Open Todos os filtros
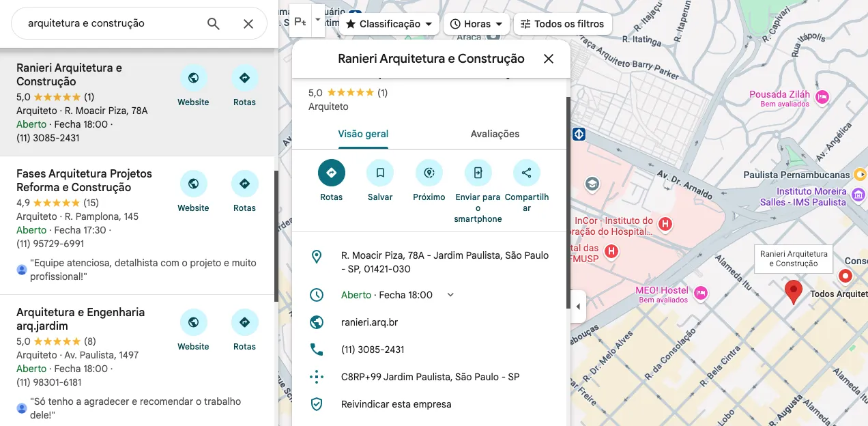Screen dimensions: 868x426 point(562,24)
